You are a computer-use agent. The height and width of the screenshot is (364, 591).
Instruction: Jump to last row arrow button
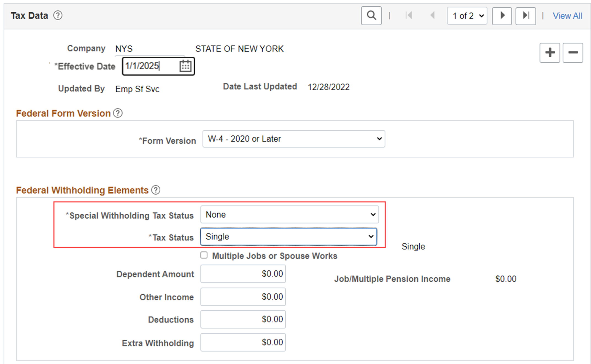click(x=526, y=16)
